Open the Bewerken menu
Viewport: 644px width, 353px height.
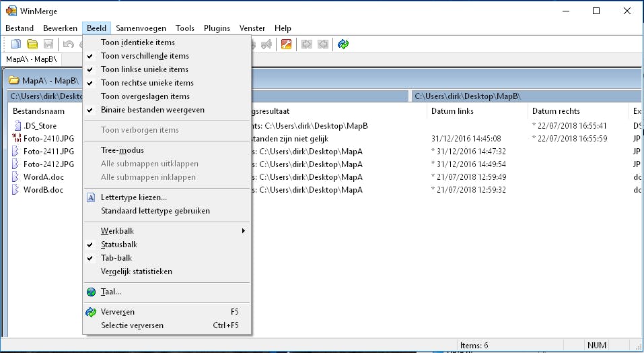[60, 28]
